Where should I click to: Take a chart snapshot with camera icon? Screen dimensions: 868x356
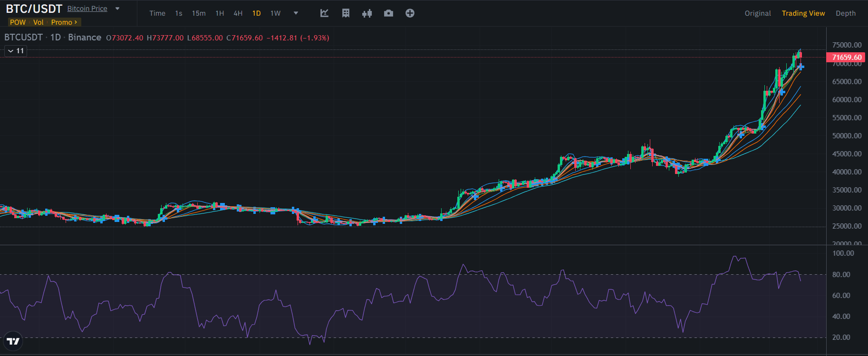point(388,13)
